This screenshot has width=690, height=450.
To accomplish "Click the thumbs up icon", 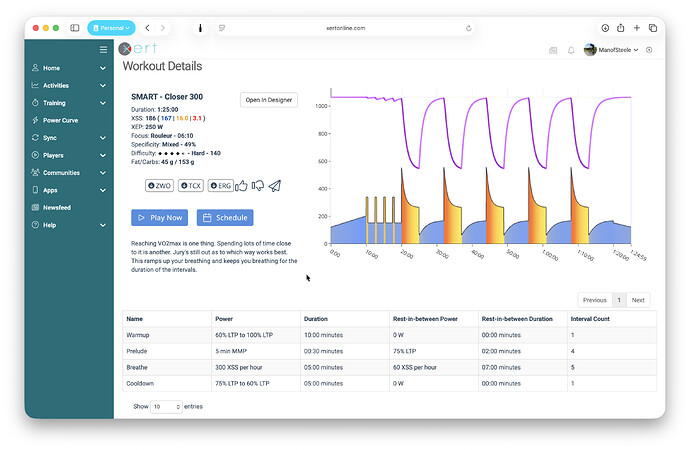I will click(243, 185).
